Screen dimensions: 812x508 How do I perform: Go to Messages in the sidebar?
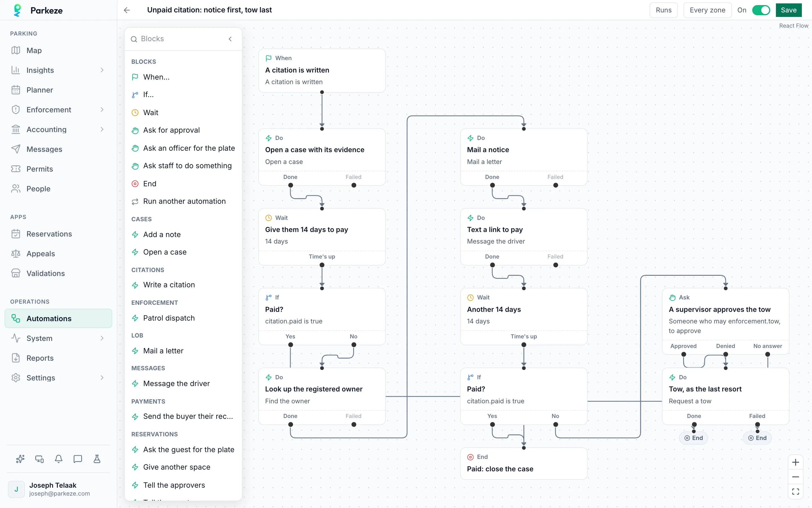pos(58,149)
